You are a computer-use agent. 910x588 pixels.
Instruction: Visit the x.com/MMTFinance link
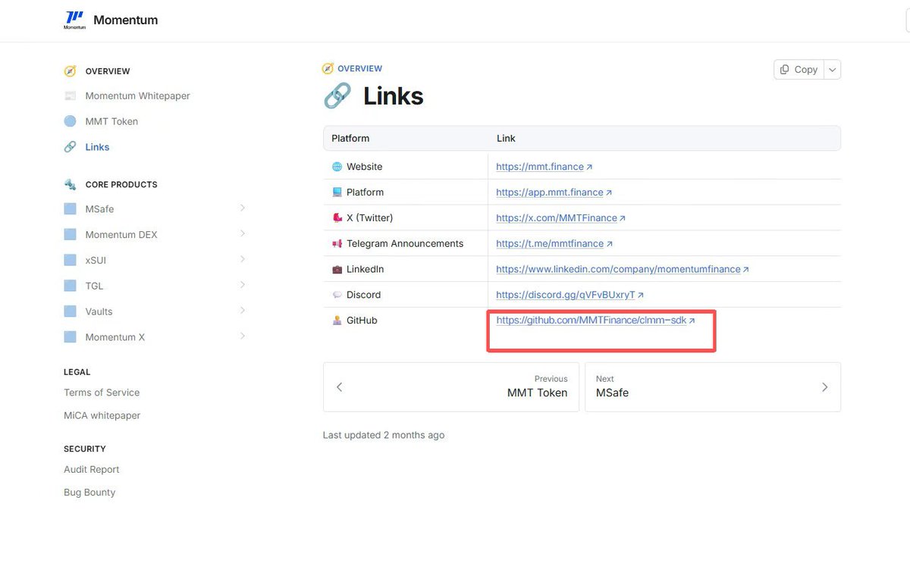click(561, 218)
